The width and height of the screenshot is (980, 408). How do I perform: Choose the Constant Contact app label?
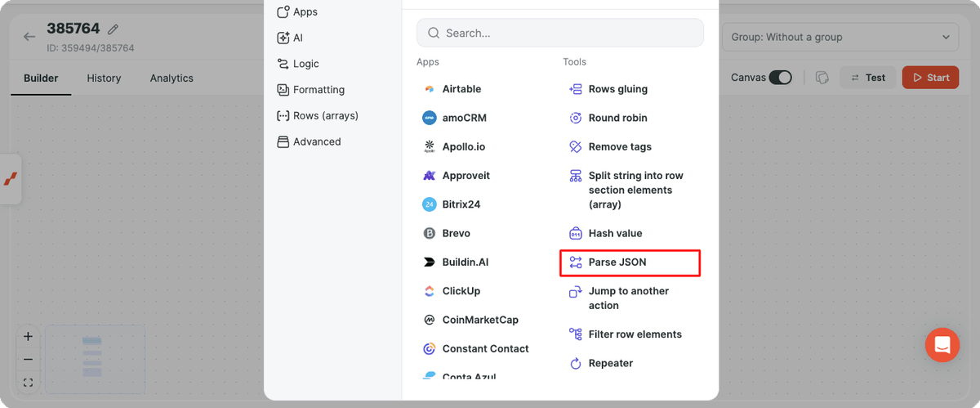point(486,349)
